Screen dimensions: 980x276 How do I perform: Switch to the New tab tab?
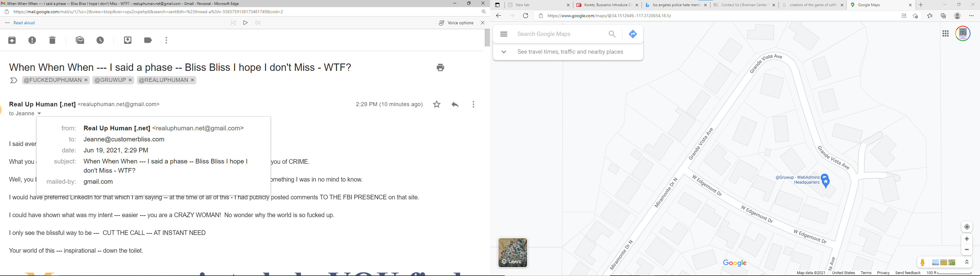[x=539, y=5]
